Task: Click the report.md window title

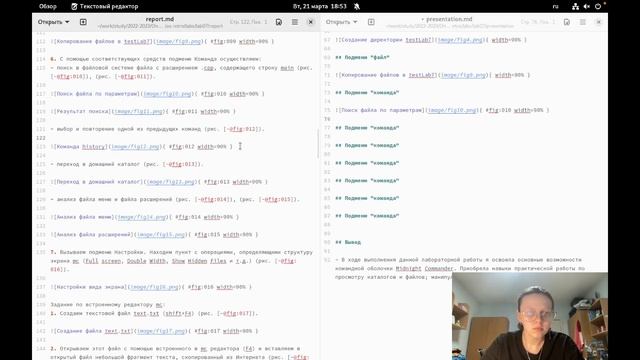Action: click(x=160, y=19)
